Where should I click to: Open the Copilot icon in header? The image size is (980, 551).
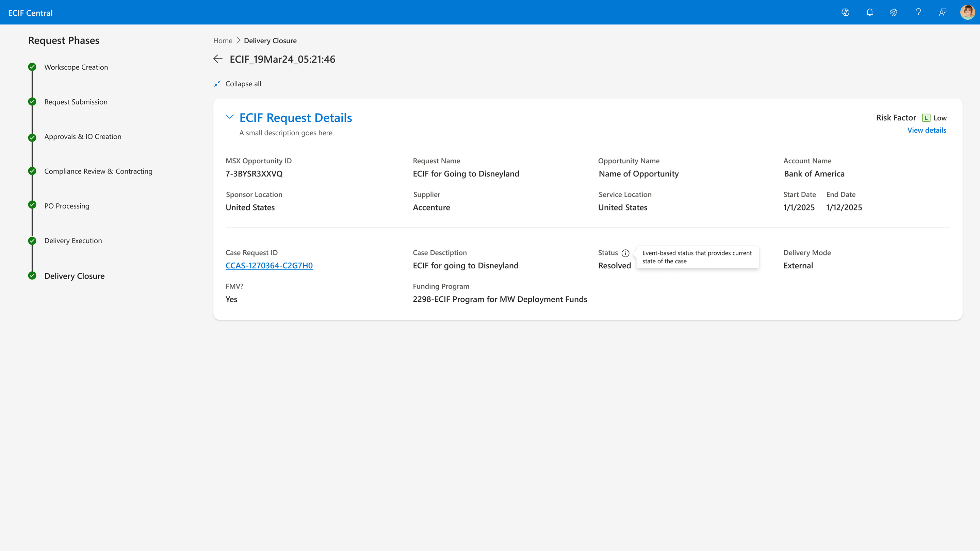845,13
